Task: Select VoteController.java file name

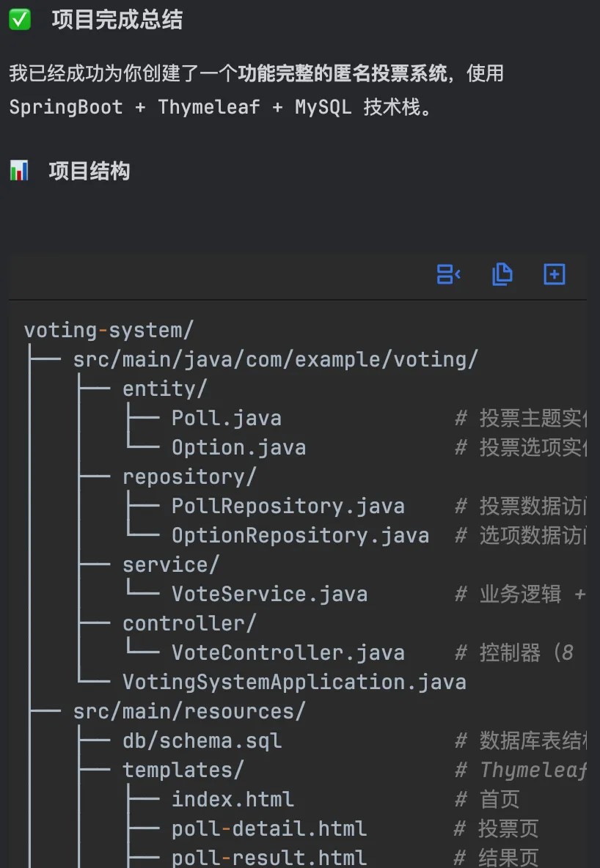Action: coord(288,652)
